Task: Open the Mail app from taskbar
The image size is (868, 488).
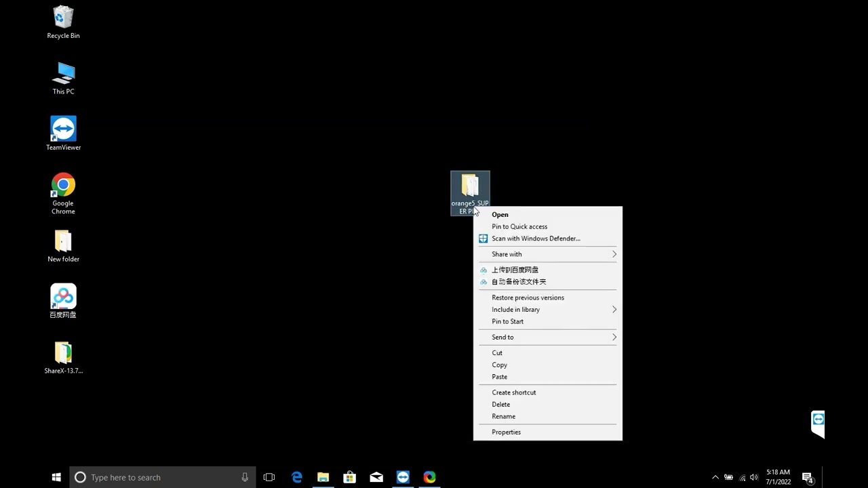Action: [376, 477]
